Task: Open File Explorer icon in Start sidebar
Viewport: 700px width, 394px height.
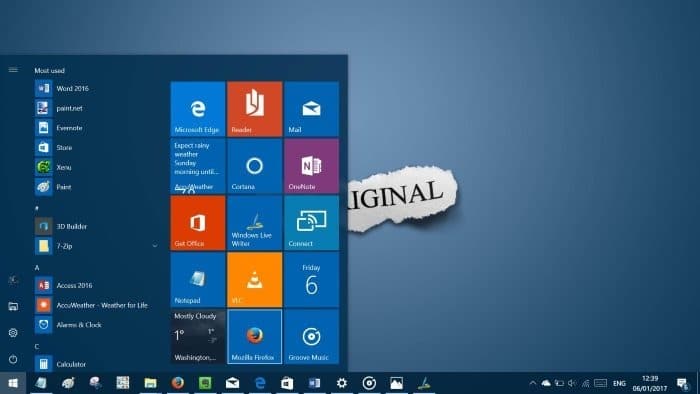Action: click(13, 306)
